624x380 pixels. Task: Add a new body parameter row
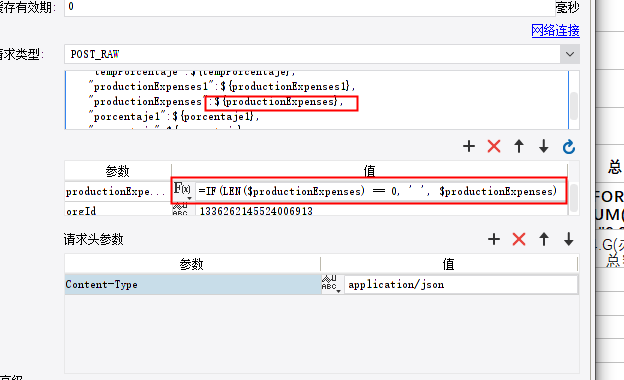pyautogui.click(x=469, y=146)
